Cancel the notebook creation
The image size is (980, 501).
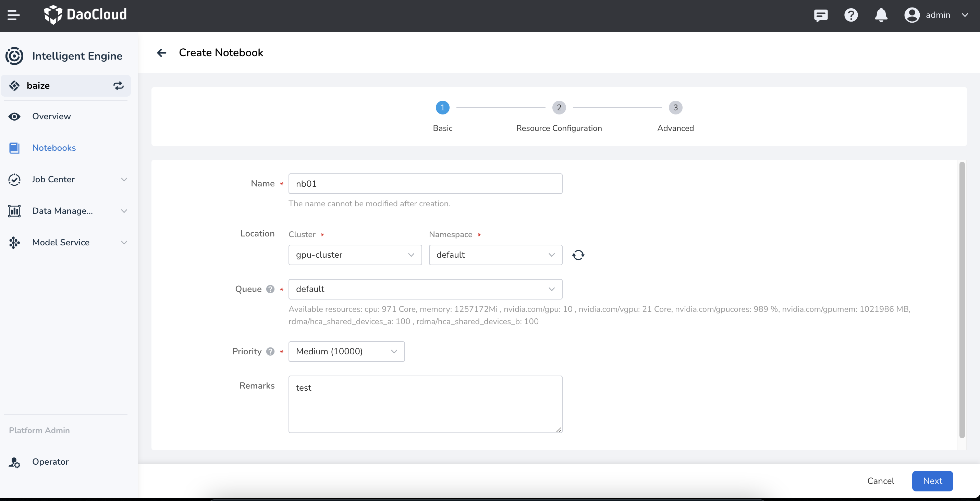(x=881, y=481)
